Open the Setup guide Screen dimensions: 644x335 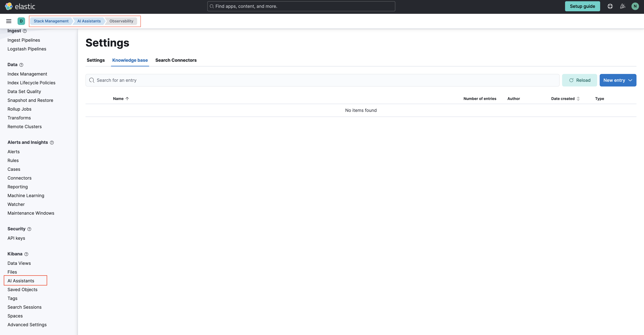coord(583,6)
